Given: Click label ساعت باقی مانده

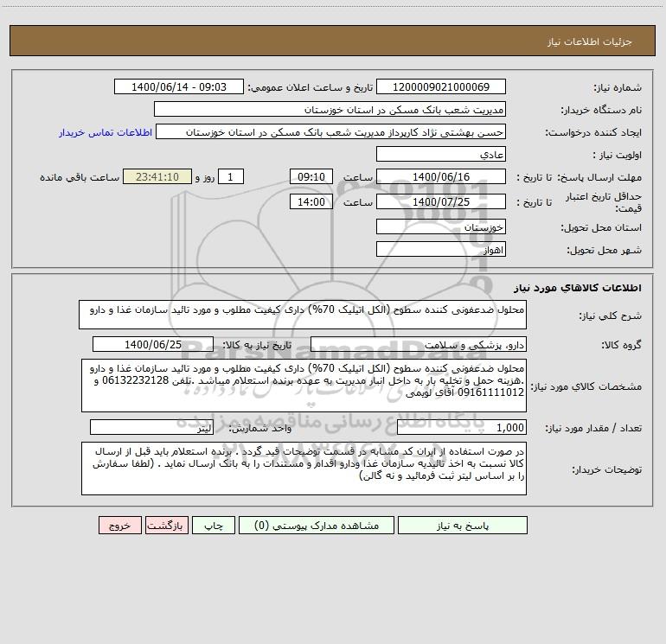Looking at the screenshot, I should [80, 177].
